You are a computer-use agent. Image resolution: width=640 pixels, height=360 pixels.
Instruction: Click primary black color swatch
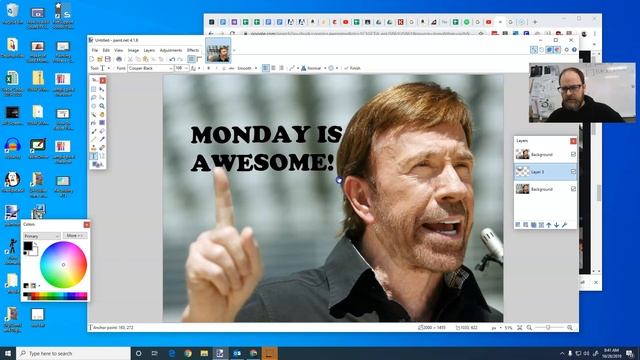click(27, 246)
